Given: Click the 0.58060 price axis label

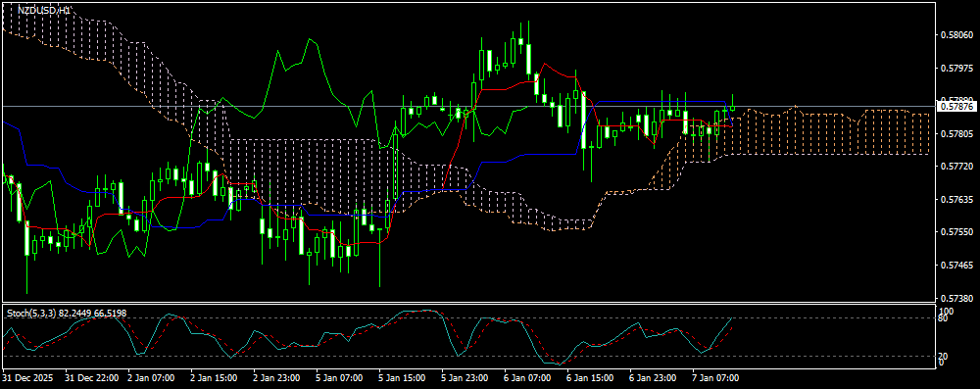Looking at the screenshot, I should [956, 35].
